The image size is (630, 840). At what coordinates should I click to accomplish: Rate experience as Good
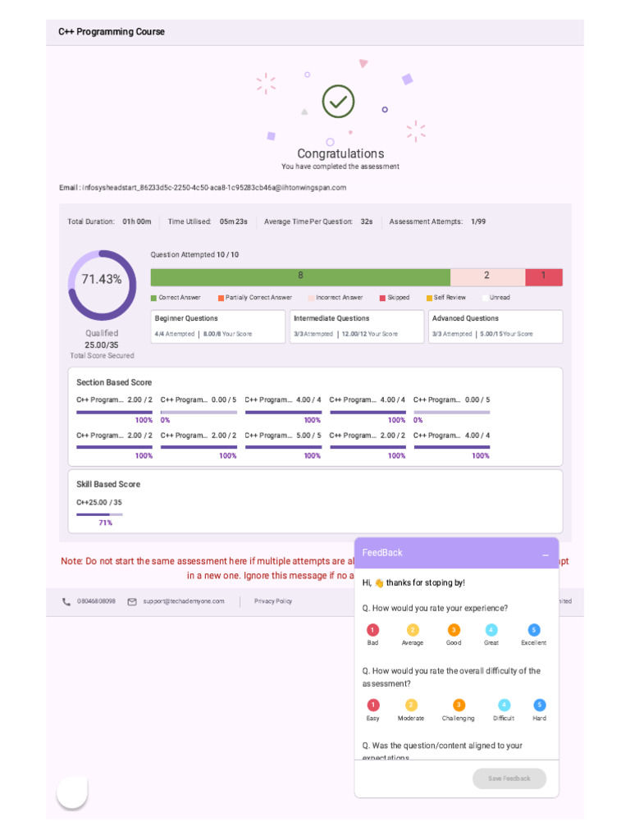(x=454, y=630)
